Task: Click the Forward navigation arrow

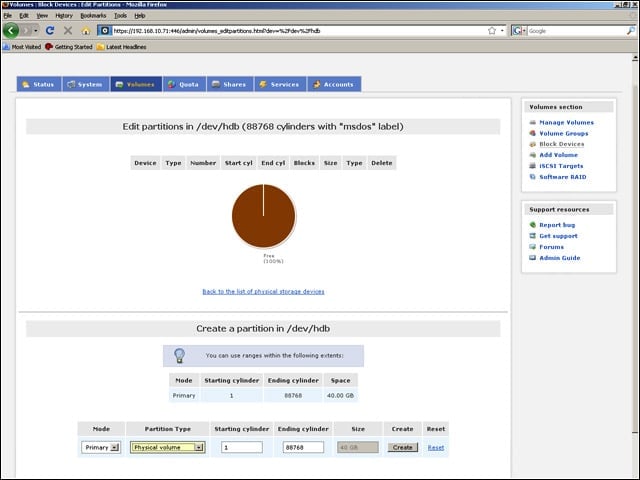Action: [27, 31]
